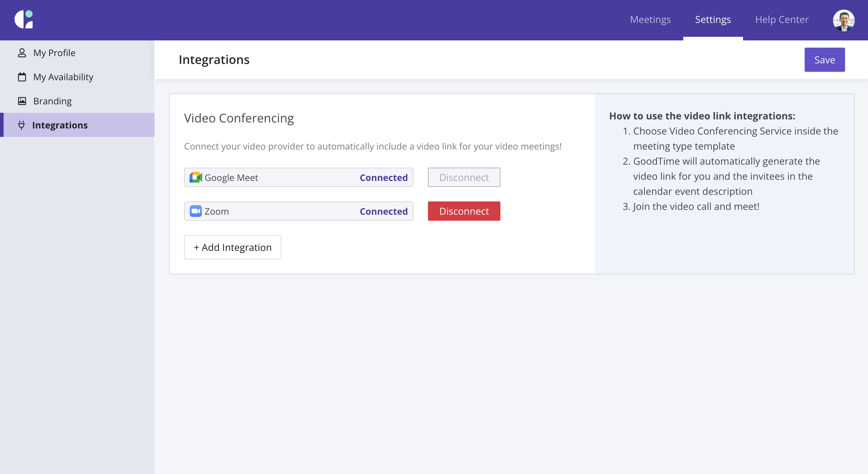The image size is (868, 474).
Task: Click the Branding image icon
Action: [22, 101]
